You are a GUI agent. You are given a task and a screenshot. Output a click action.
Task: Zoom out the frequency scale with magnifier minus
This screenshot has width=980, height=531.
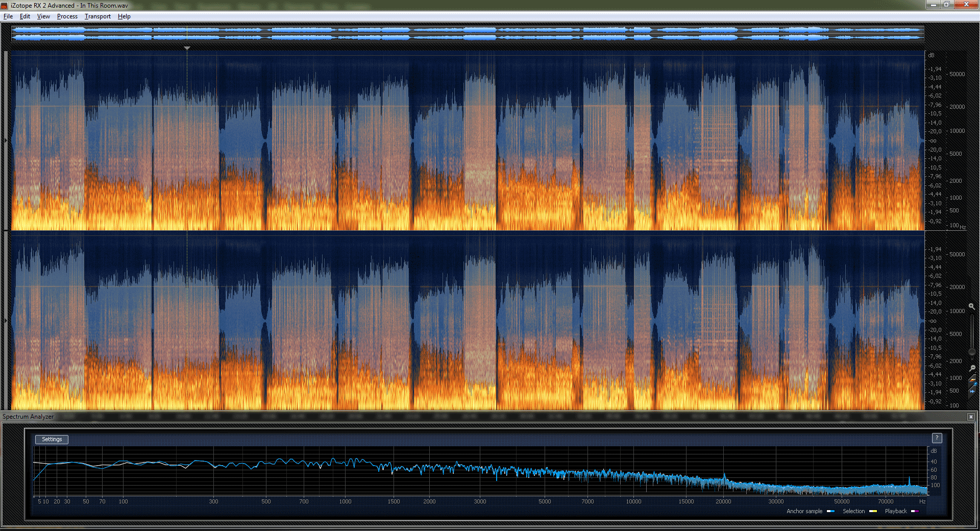click(972, 368)
